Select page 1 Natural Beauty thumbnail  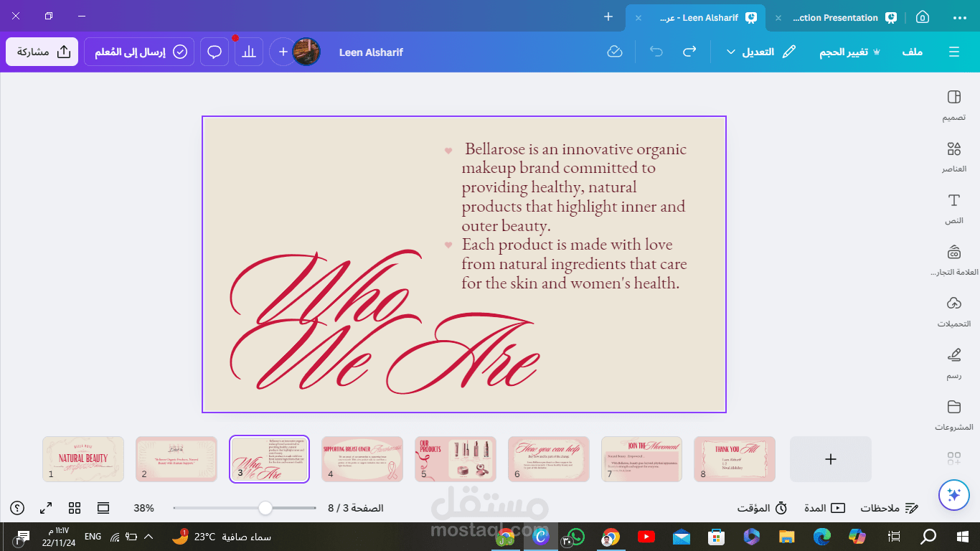[83, 459]
